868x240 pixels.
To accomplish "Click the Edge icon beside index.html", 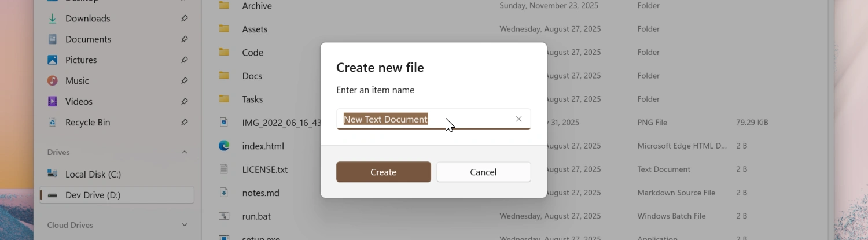I will coord(224,146).
